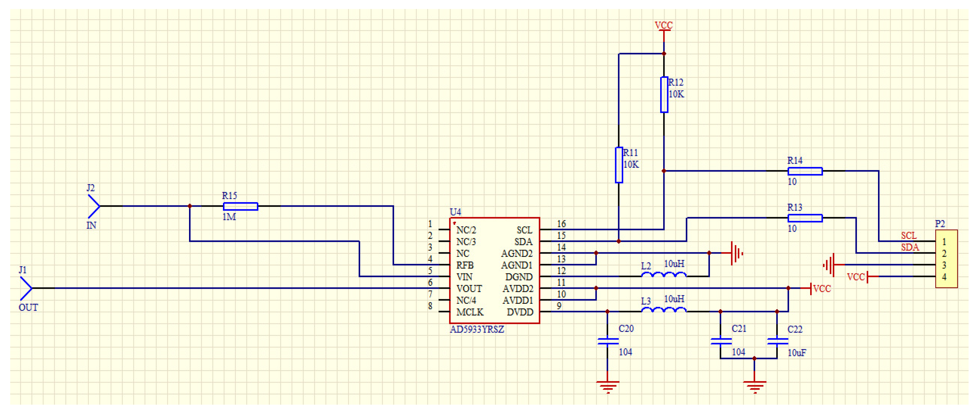The image size is (980, 417).
Task: Click the AD5933YRSZ part name text
Action: (477, 329)
